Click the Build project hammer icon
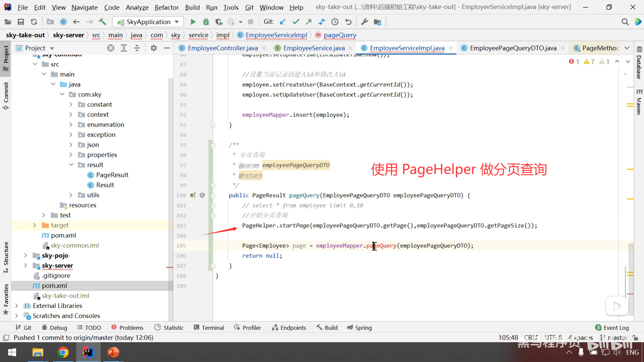The image size is (644, 362). 102,22
